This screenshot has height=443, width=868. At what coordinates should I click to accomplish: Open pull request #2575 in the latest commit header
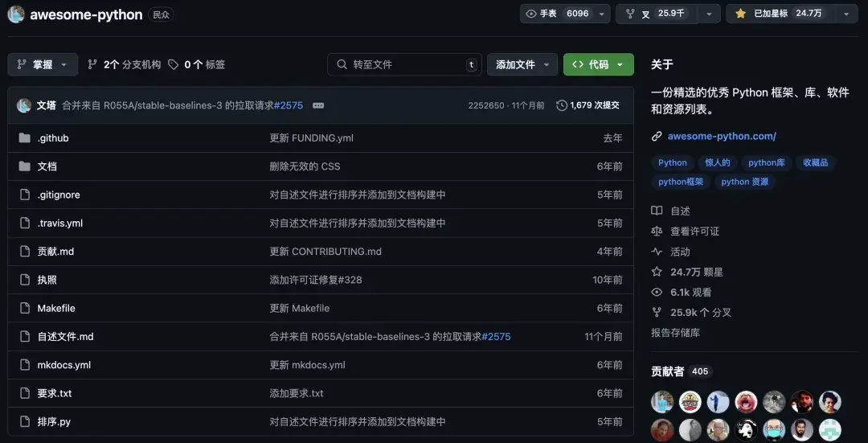289,105
